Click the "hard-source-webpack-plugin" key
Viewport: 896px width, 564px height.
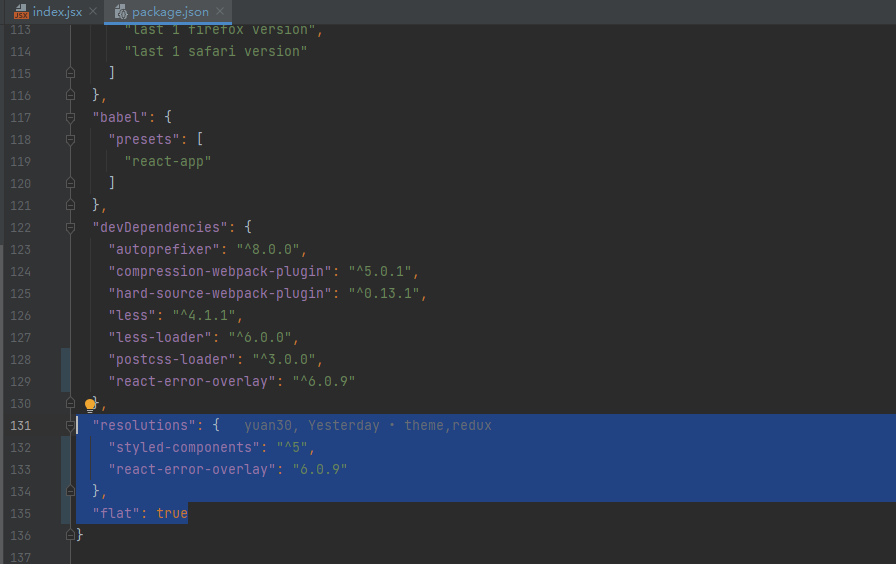pos(220,294)
